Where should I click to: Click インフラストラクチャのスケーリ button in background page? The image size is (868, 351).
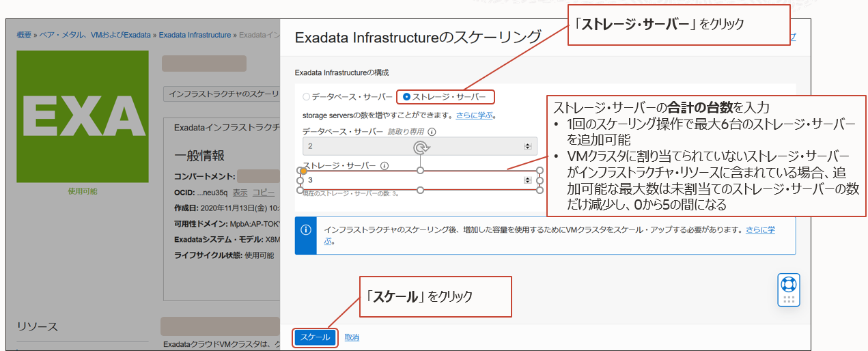click(222, 94)
